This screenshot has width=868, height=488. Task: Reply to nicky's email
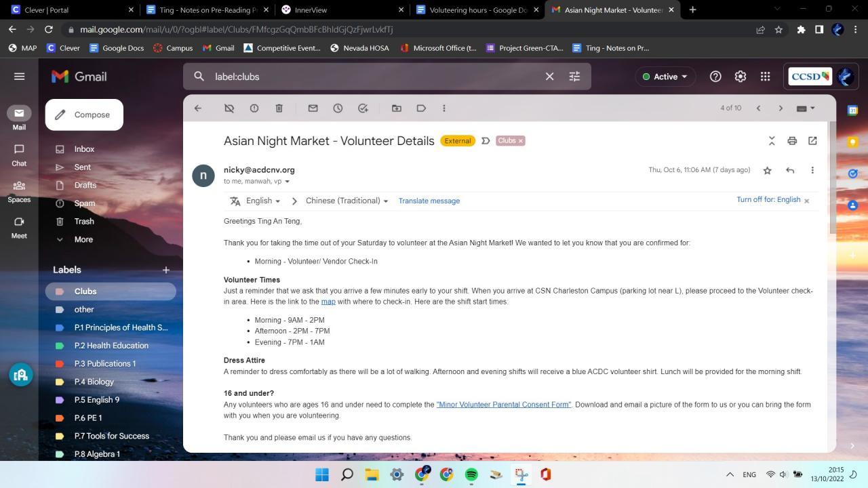pos(790,170)
